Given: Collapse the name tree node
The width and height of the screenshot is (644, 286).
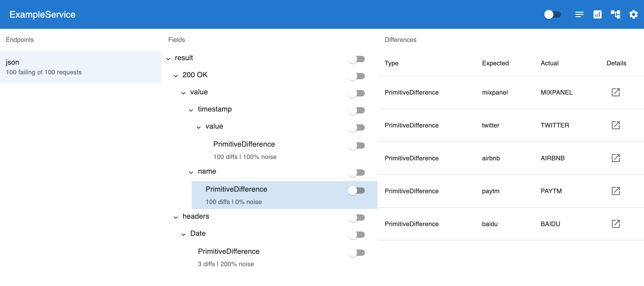Looking at the screenshot, I should (x=191, y=172).
